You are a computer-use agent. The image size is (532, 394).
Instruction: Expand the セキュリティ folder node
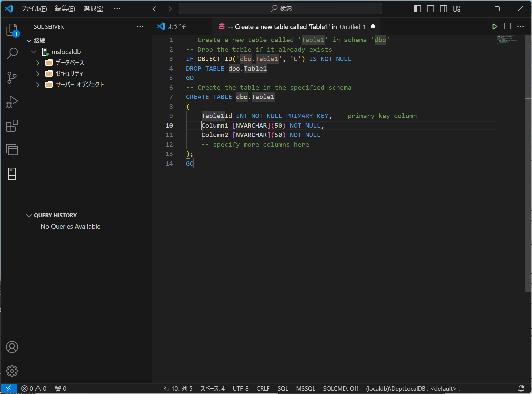(x=38, y=74)
